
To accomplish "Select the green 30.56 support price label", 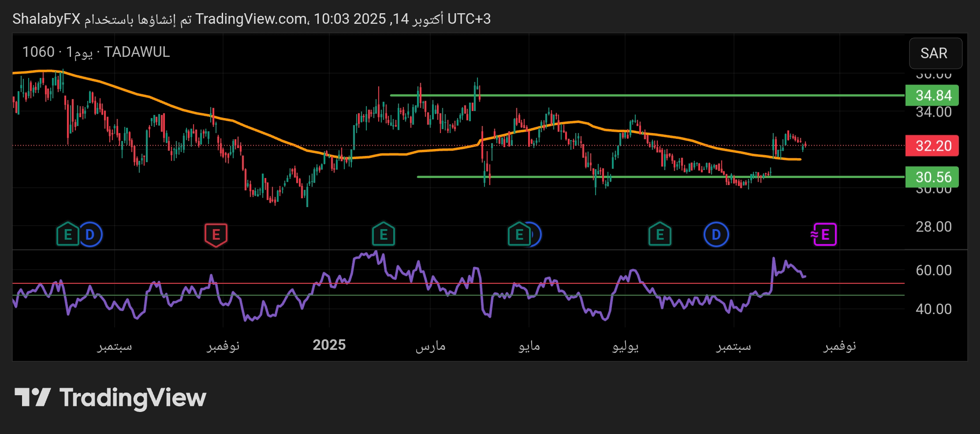I will pos(932,177).
